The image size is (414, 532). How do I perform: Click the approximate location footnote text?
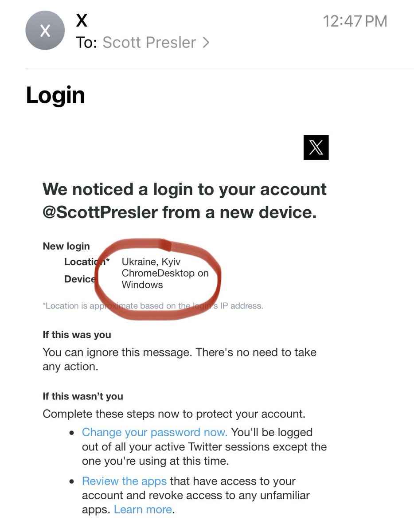coord(152,306)
